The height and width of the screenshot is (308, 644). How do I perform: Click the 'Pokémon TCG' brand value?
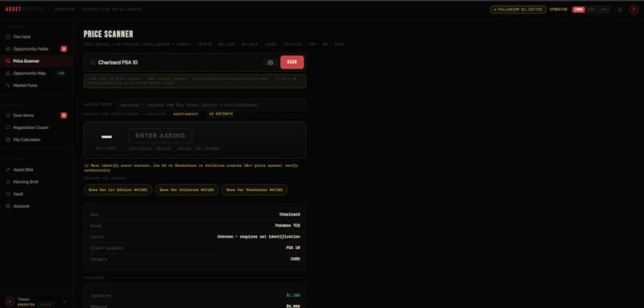coord(287,226)
